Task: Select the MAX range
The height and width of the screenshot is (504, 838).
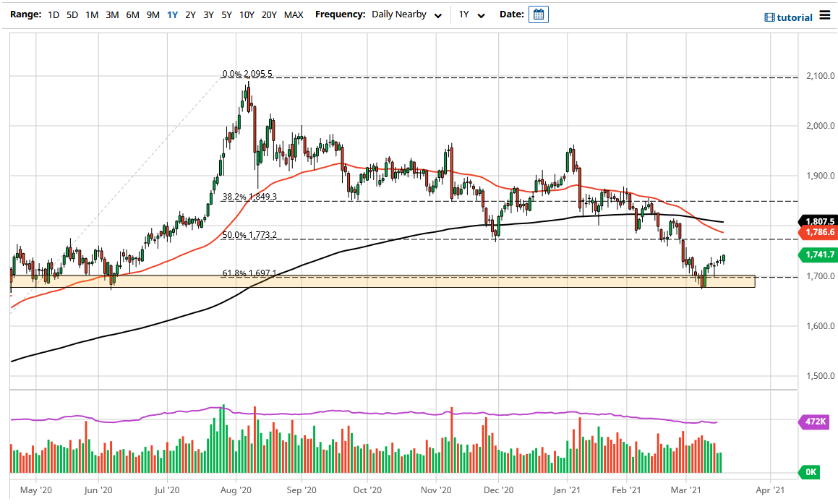Action: tap(294, 15)
